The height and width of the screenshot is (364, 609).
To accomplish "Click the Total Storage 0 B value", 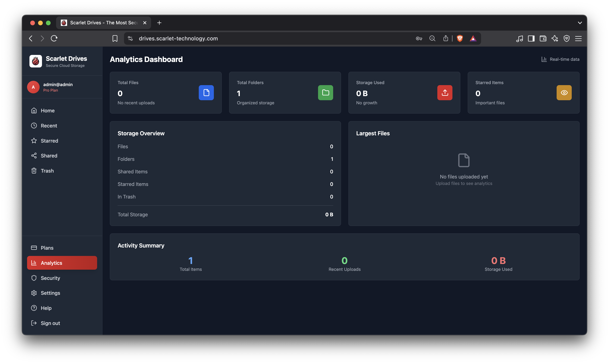I will pyautogui.click(x=329, y=215).
